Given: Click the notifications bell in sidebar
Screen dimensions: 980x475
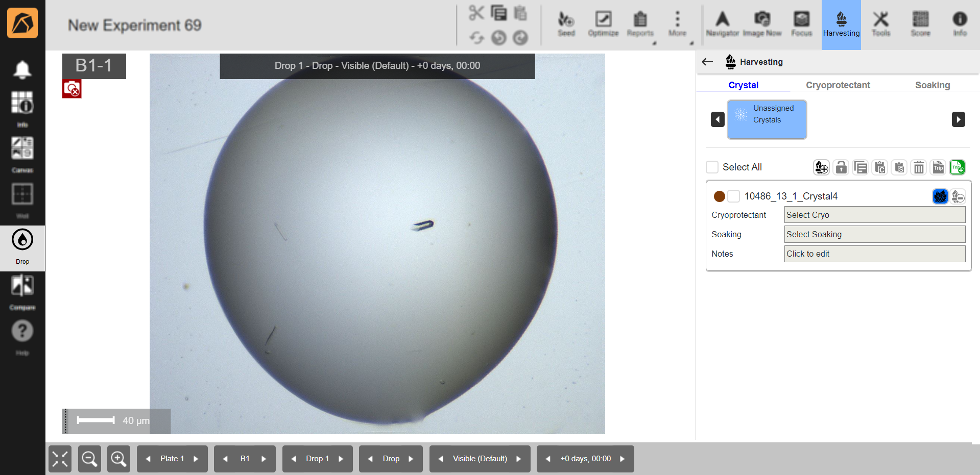Looking at the screenshot, I should [22, 70].
